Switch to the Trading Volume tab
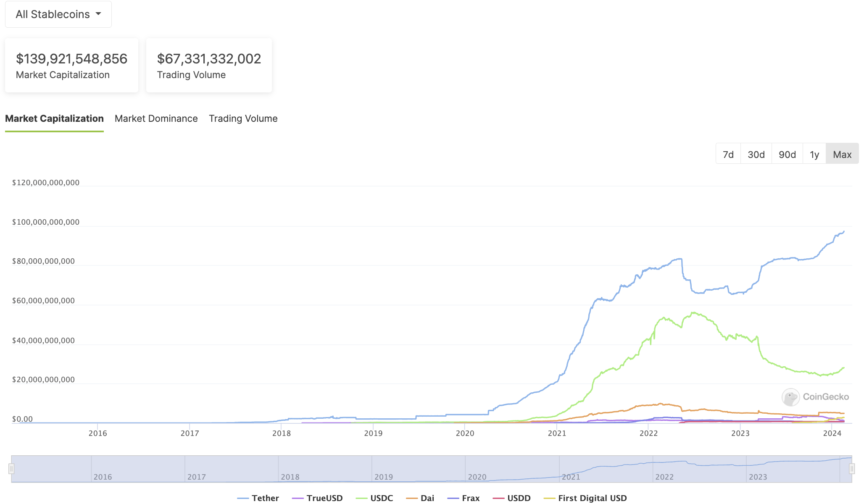This screenshot has width=864, height=504. point(243,119)
